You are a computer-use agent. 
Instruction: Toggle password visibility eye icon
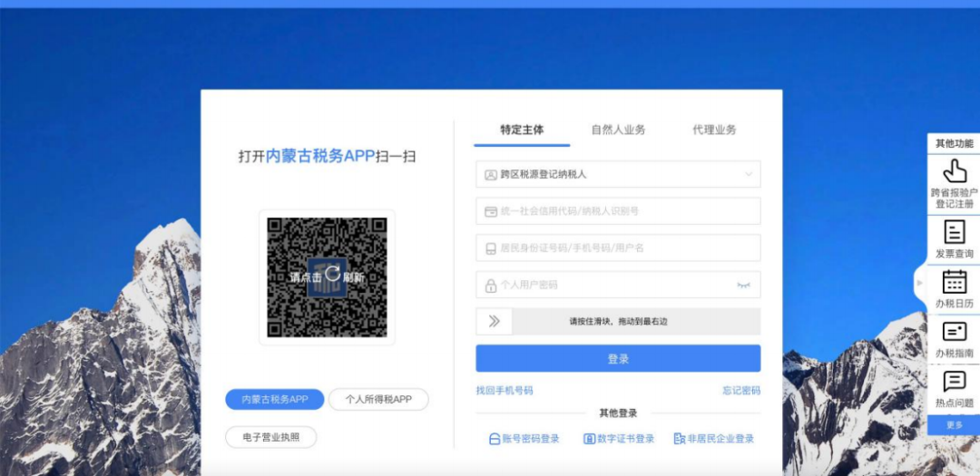click(x=743, y=286)
